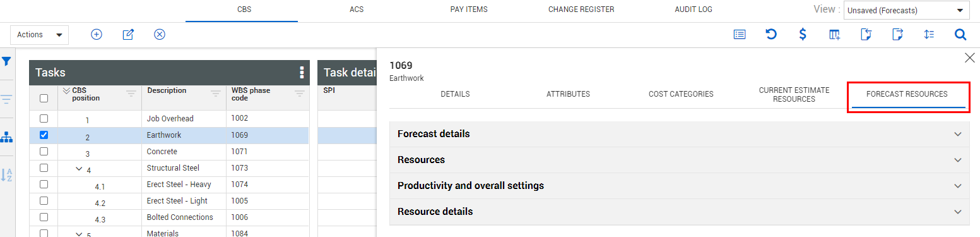Collapse all rows via CBS position double-chevron
The width and height of the screenshot is (980, 237).
click(67, 90)
